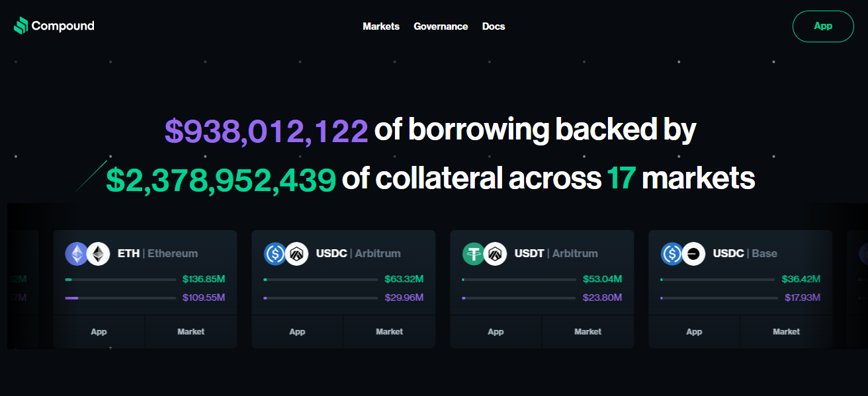This screenshot has width=868, height=396.
Task: Open the Markets menu item
Action: 381,26
